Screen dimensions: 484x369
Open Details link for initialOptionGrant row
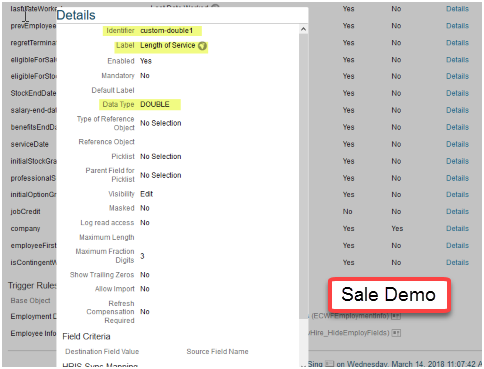point(457,195)
